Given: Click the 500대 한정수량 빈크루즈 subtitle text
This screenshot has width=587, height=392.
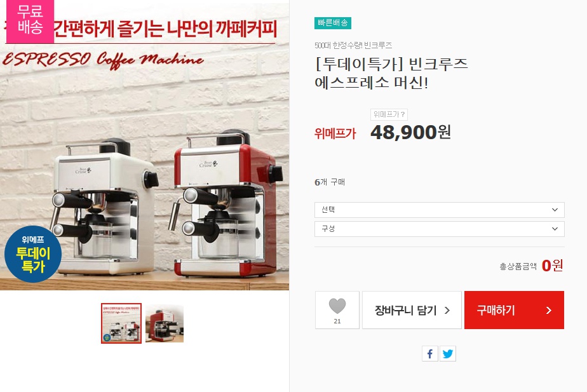Looking at the screenshot, I should click(x=353, y=45).
